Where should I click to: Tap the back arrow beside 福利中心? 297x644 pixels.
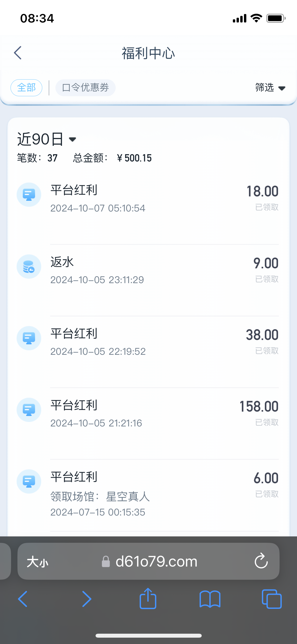click(18, 53)
